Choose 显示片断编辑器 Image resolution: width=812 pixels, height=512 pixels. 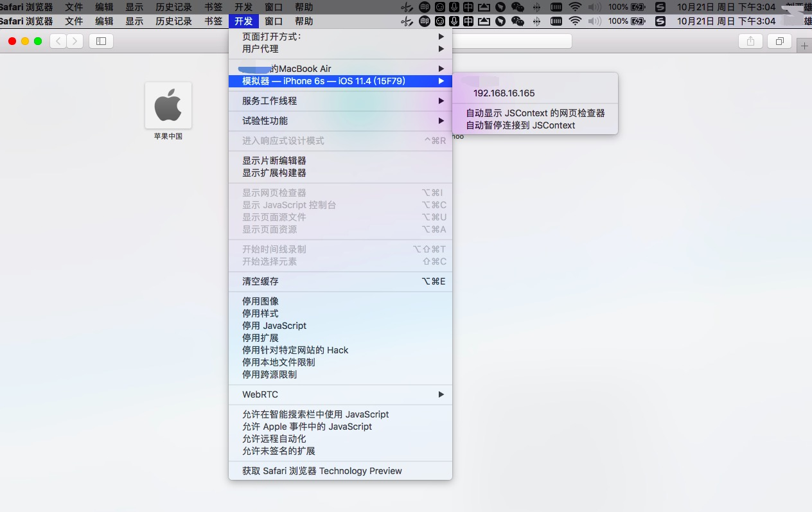pyautogui.click(x=340, y=161)
